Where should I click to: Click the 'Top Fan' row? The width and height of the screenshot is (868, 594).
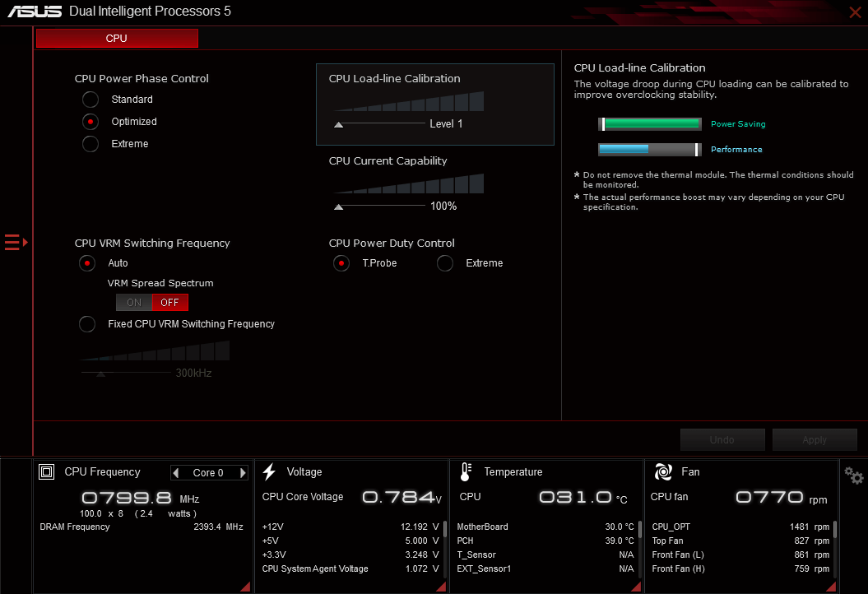(740, 541)
